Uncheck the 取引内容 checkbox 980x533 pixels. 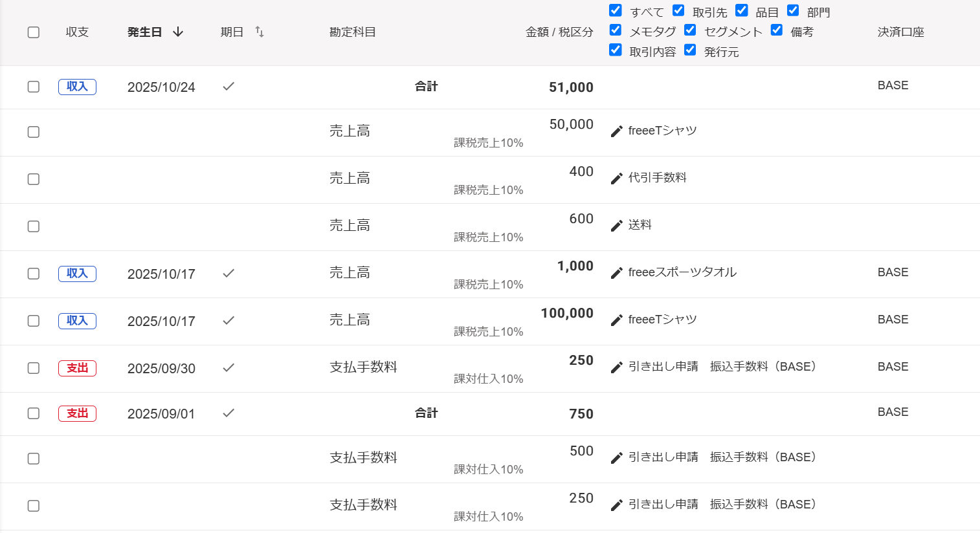coord(616,50)
